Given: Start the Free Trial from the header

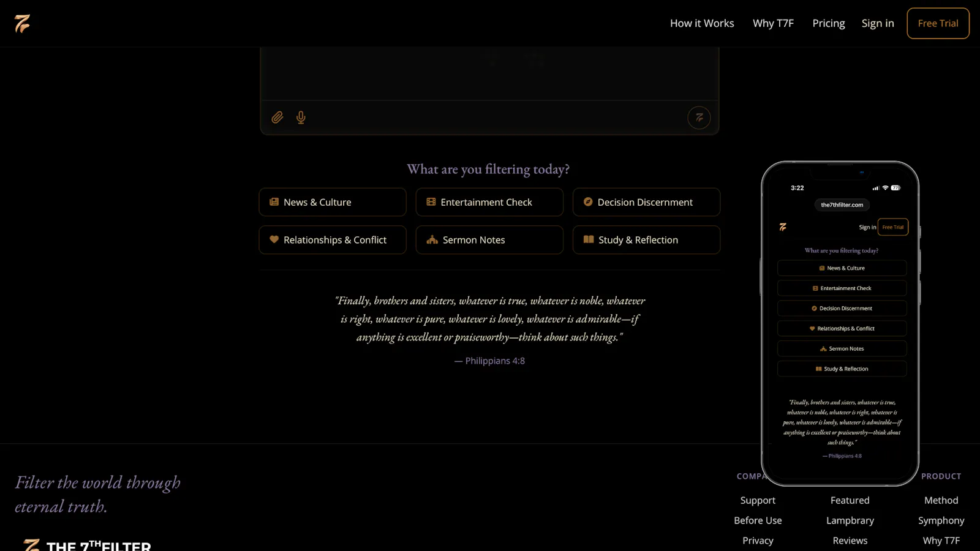Looking at the screenshot, I should (938, 23).
